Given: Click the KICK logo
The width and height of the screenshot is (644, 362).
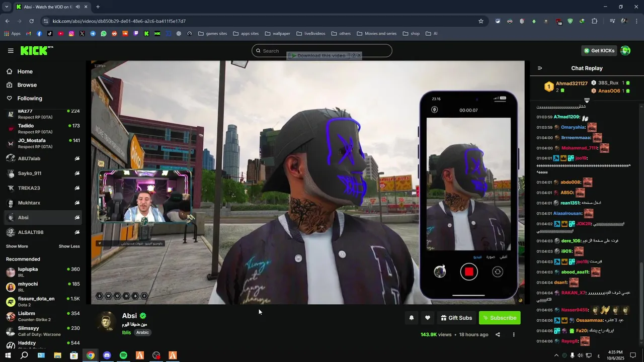Looking at the screenshot, I should coord(37,50).
